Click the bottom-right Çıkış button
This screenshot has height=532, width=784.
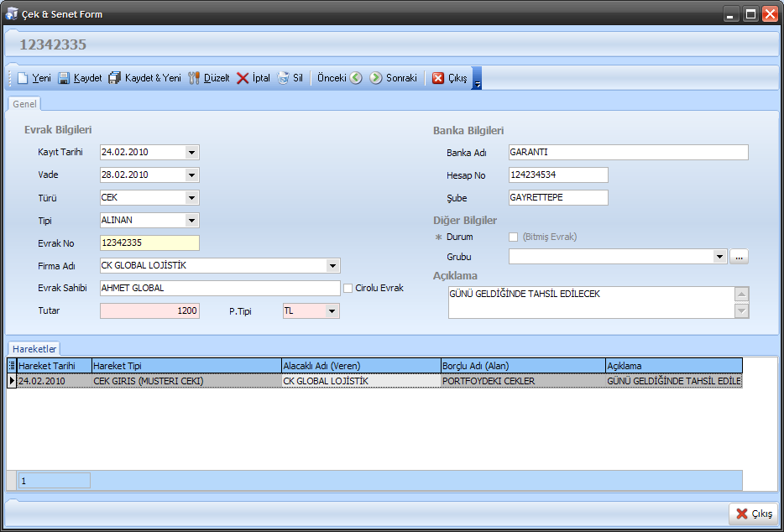(753, 514)
